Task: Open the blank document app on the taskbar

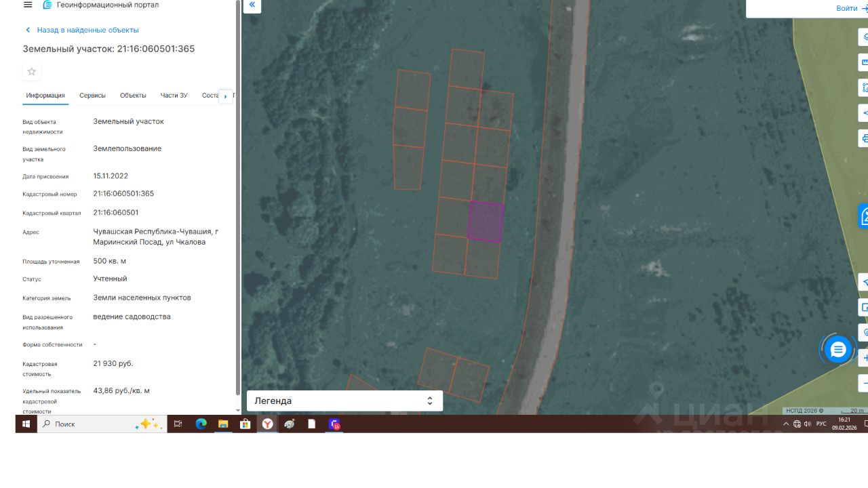Action: (x=312, y=424)
